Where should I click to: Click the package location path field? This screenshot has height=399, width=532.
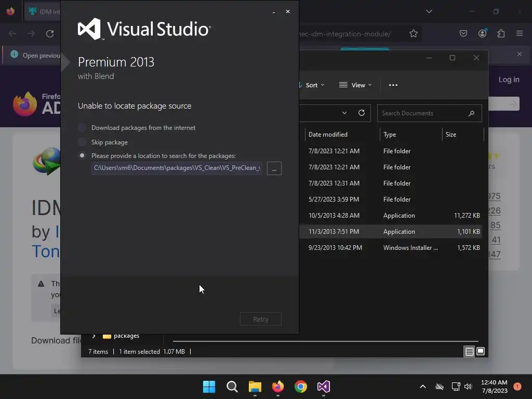point(177,168)
